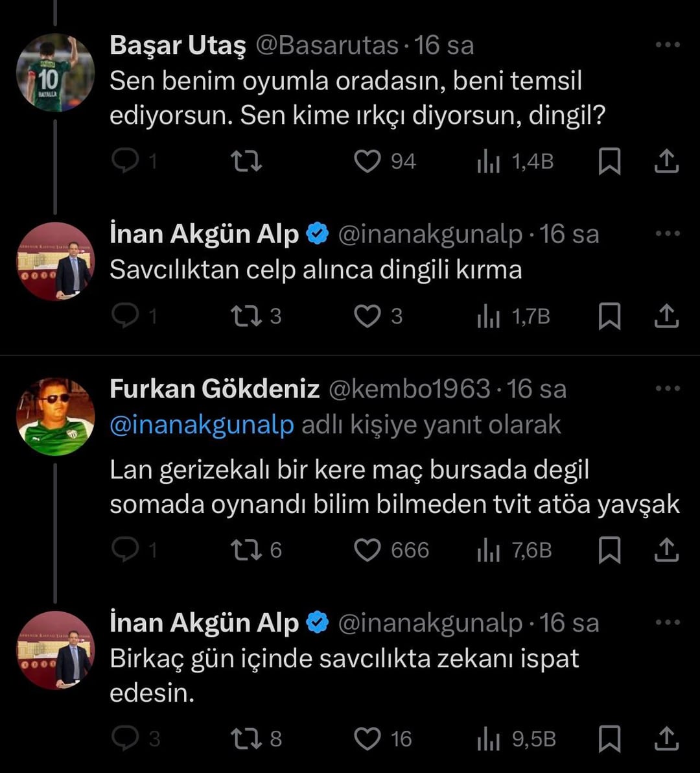Image resolution: width=700 pixels, height=773 pixels.
Task: Bookmark the 'Birkaç gün içinde' tweet
Action: [x=609, y=739]
